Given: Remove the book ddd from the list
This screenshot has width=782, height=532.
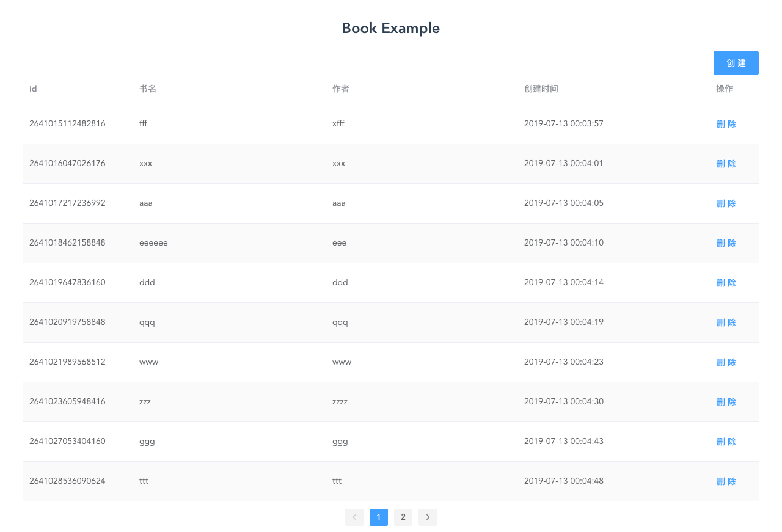Looking at the screenshot, I should point(726,282).
